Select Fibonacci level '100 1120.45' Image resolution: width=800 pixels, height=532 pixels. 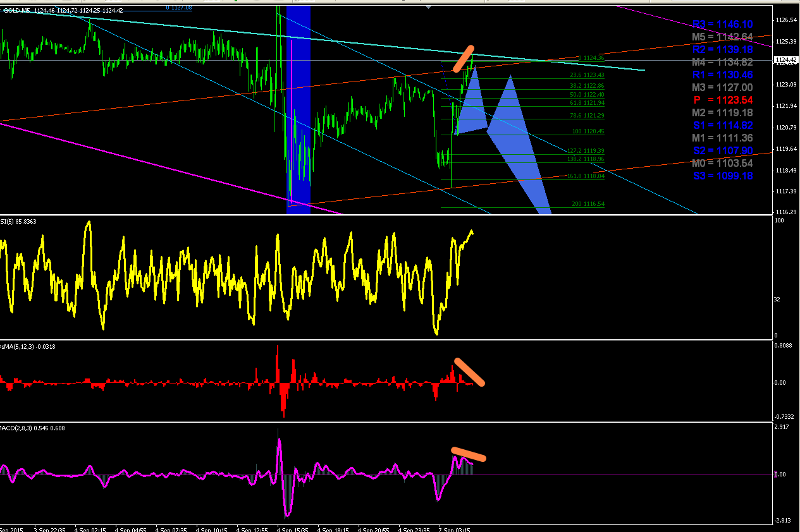tap(588, 131)
